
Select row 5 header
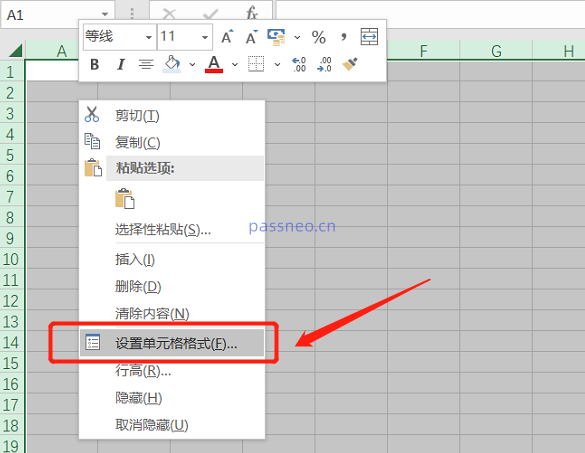point(11,155)
